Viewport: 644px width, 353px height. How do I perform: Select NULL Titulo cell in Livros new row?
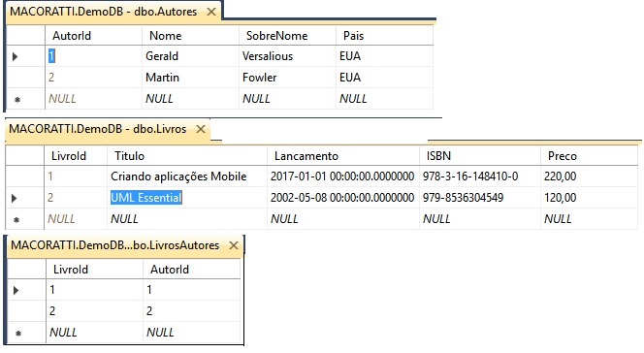pyautogui.click(x=187, y=219)
